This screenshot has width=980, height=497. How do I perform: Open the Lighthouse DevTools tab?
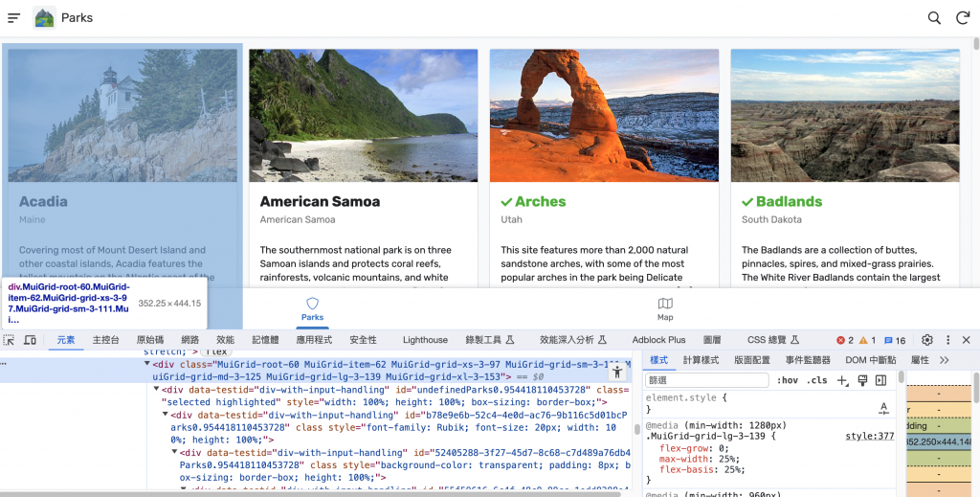(x=425, y=340)
